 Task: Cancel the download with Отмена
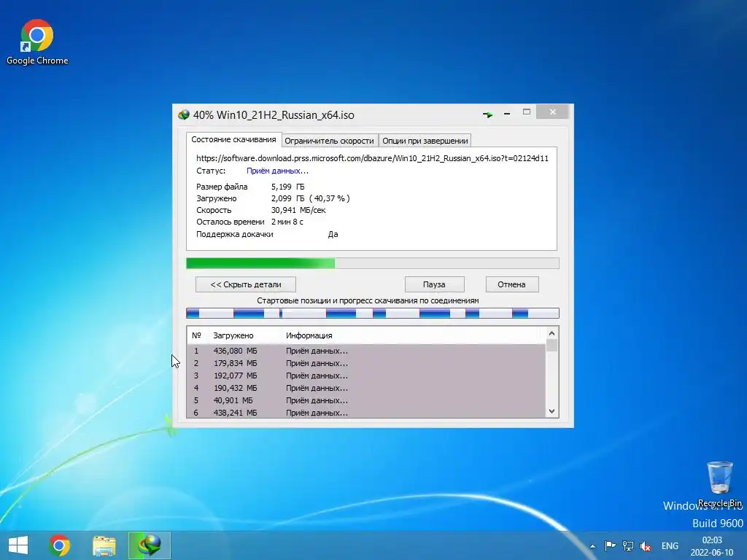511,284
